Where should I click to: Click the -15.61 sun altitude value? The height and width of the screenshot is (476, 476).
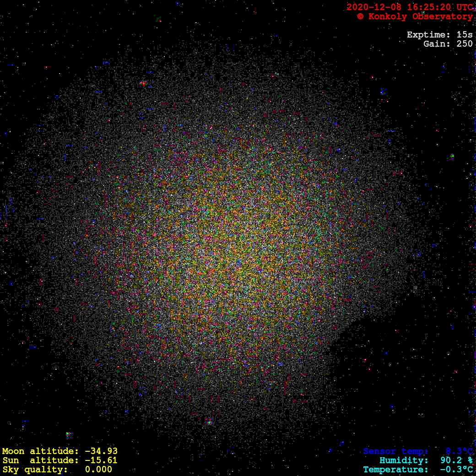click(101, 460)
